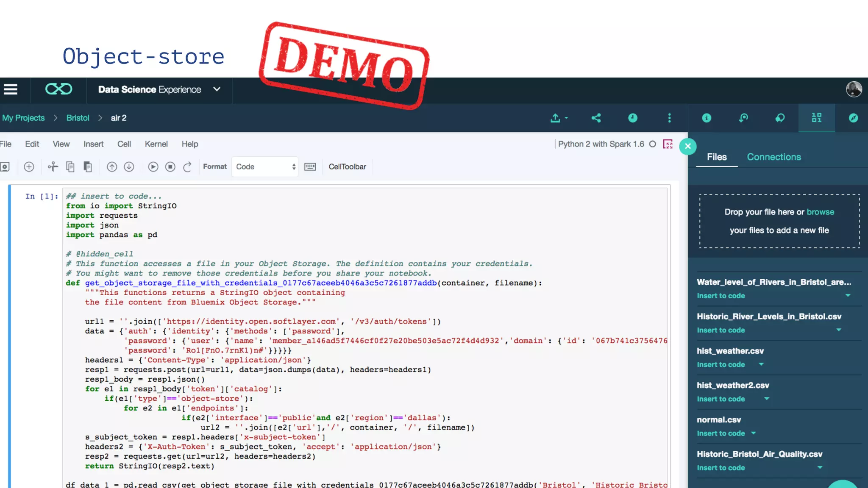Open the Code cell type dropdown

[265, 167]
